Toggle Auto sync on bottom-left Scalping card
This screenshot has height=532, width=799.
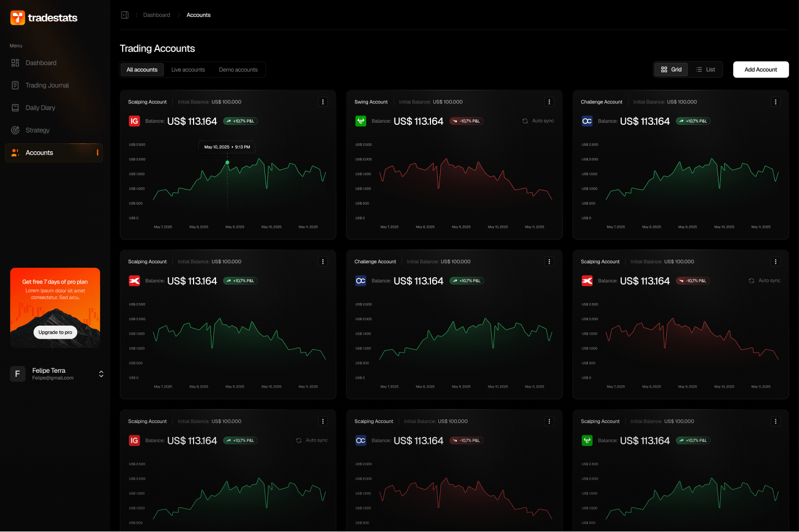[312, 440]
